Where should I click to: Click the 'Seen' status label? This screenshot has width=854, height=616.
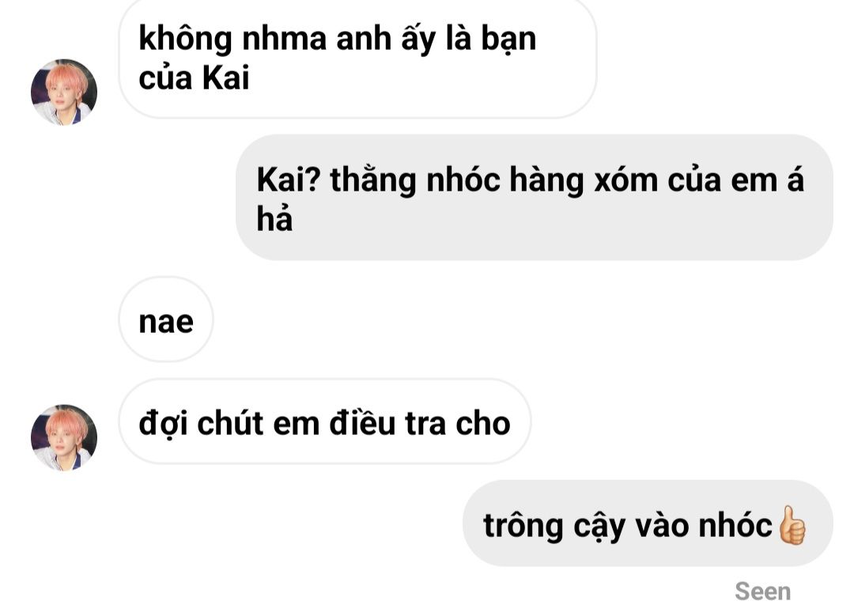coord(762,591)
